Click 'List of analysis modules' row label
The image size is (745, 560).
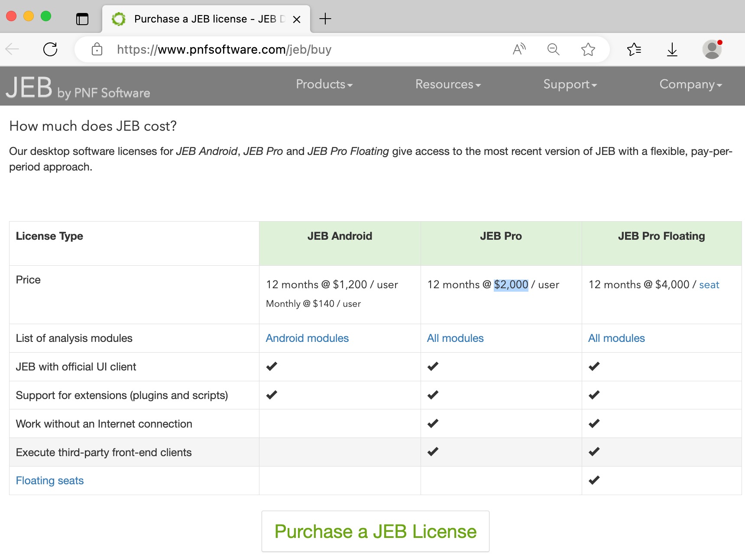[74, 338]
